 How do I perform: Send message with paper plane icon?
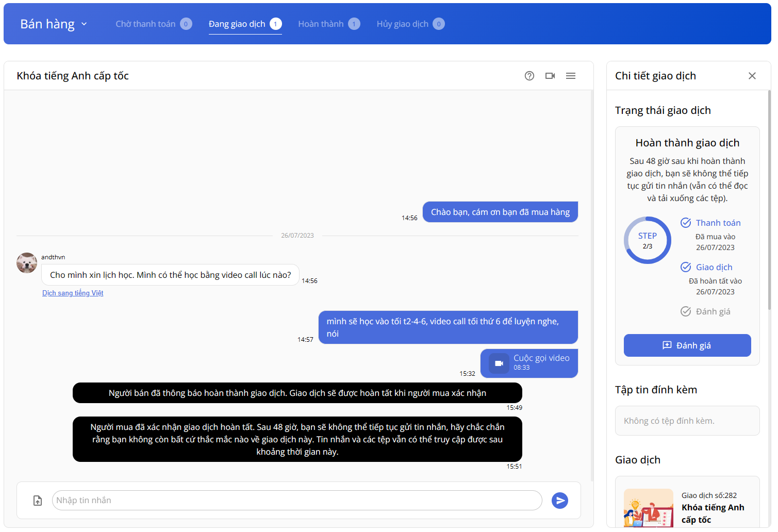coord(560,501)
